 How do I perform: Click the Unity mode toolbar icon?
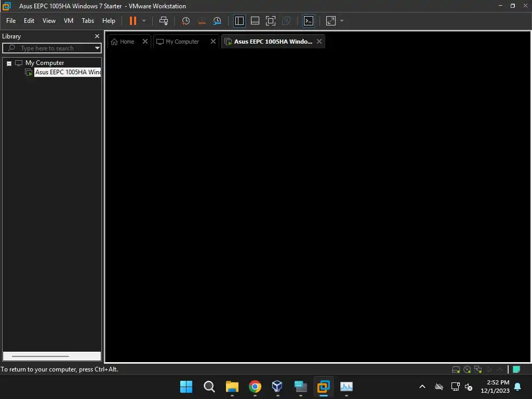[x=286, y=21]
